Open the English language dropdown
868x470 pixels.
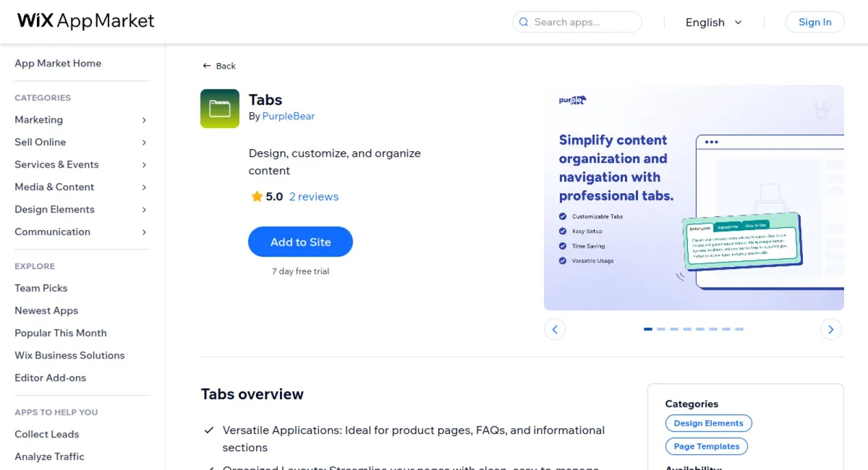pos(713,22)
